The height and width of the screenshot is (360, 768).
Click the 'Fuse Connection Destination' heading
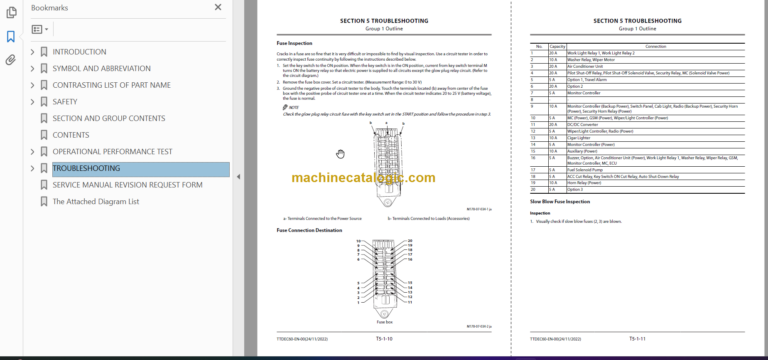[x=309, y=230]
